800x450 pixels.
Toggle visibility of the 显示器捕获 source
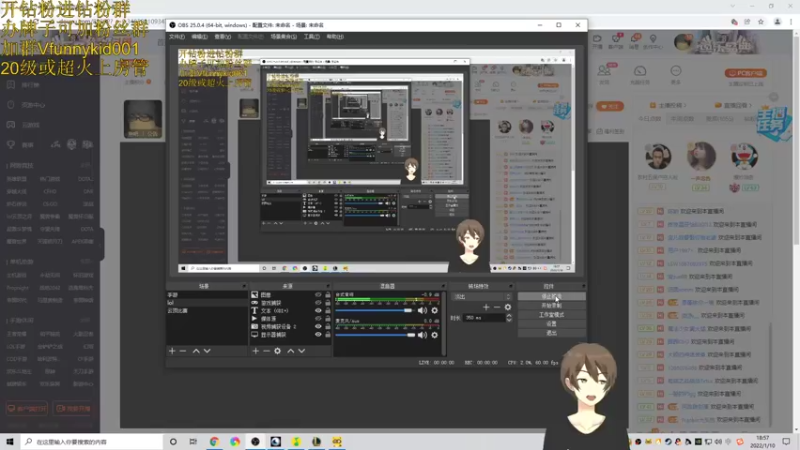(318, 335)
